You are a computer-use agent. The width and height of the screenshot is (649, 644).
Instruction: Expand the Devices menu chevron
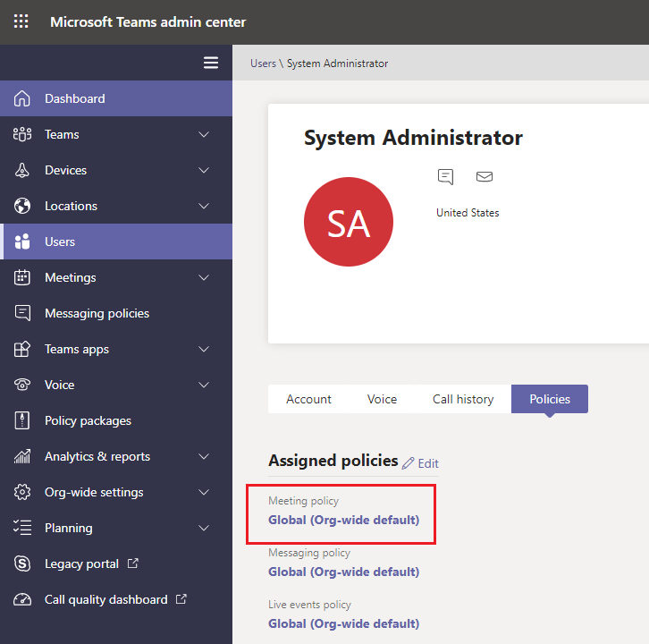pyautogui.click(x=204, y=170)
